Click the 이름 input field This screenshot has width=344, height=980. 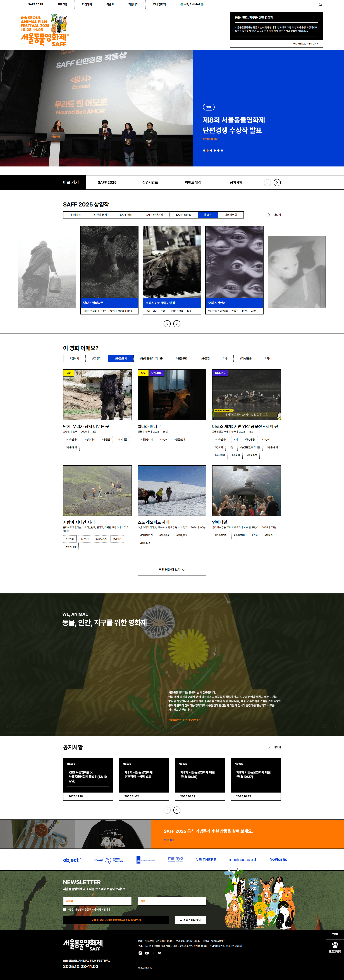point(172,901)
